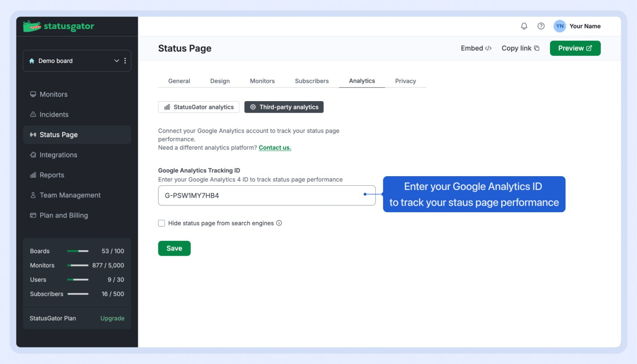Open the help question mark icon
This screenshot has width=637, height=364.
tap(541, 26)
